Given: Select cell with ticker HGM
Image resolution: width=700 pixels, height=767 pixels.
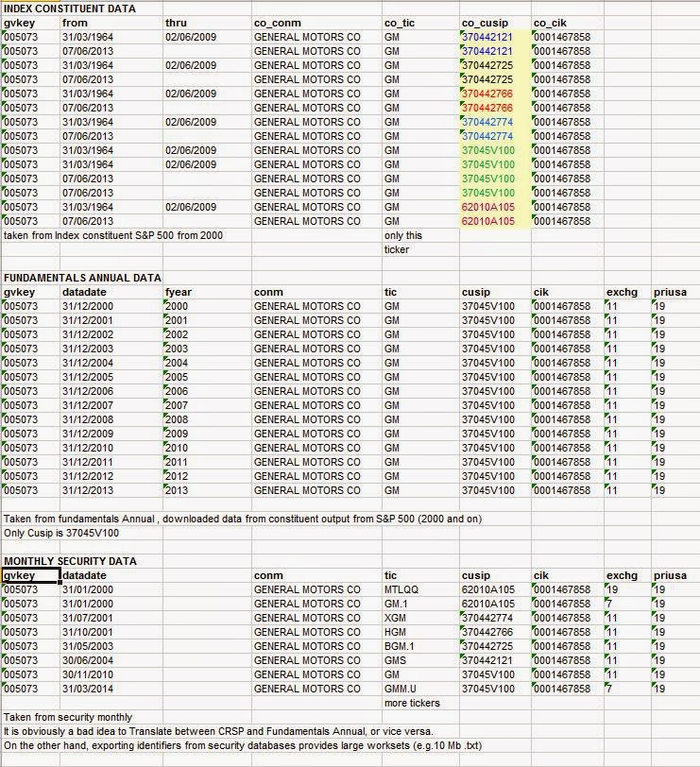Looking at the screenshot, I should pyautogui.click(x=420, y=632).
